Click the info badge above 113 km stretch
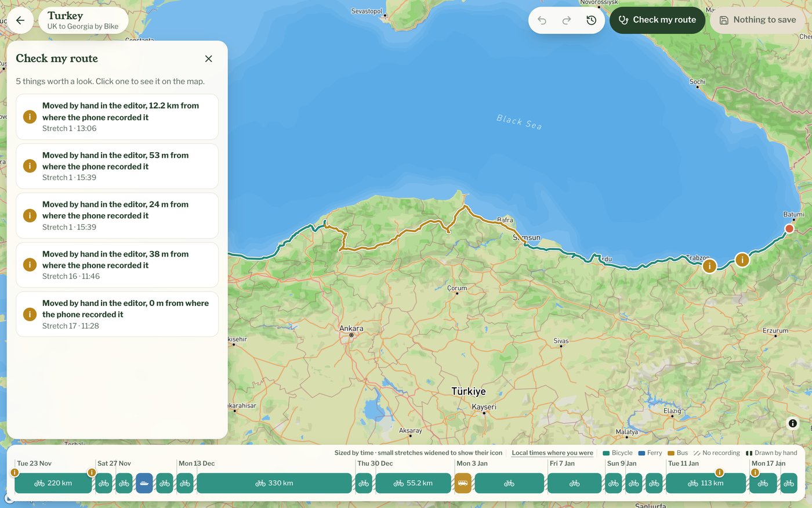 719,473
